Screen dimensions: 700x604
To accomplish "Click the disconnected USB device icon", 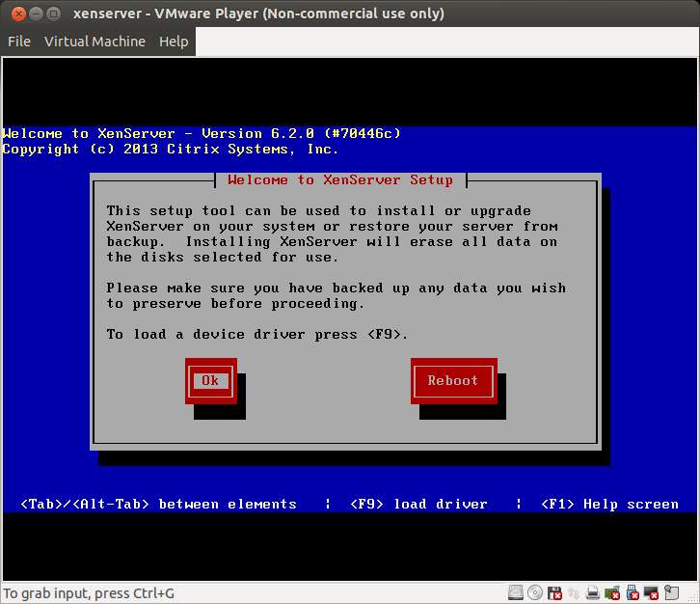I will coord(633,592).
